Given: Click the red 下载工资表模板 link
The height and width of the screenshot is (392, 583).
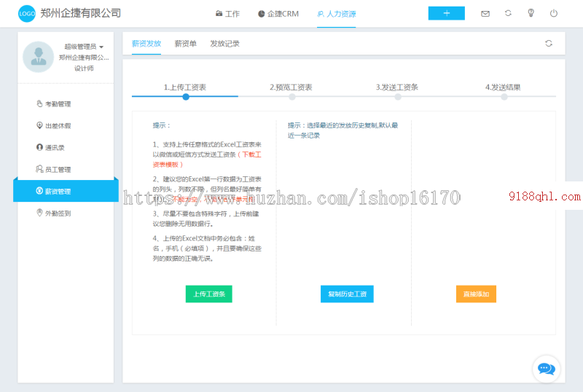Looking at the screenshot, I should (207, 160).
